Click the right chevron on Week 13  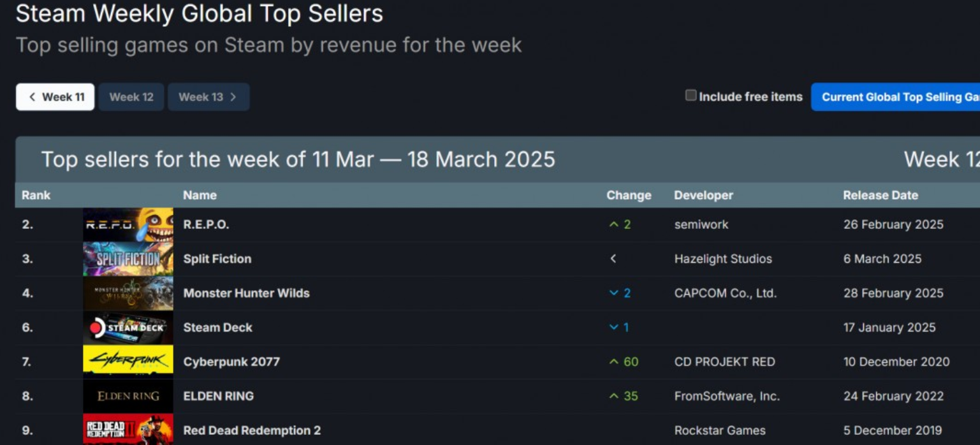coord(233,97)
